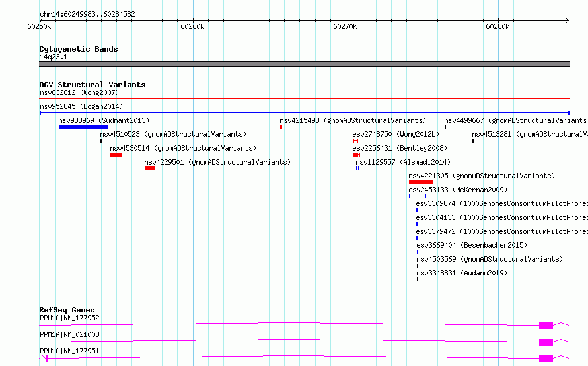Image resolution: width=588 pixels, height=366 pixels.
Task: Select the blue nsv952845 span line
Action: click(x=304, y=113)
